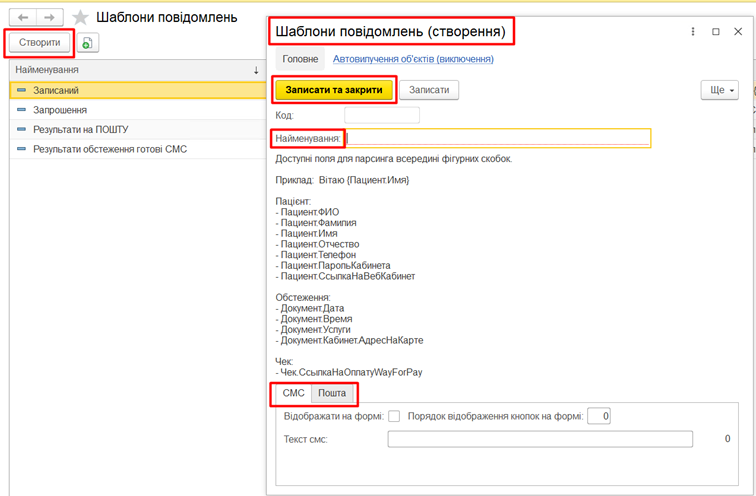The image size is (756, 496).
Task: Switch to the Пошта tab
Action: [332, 394]
